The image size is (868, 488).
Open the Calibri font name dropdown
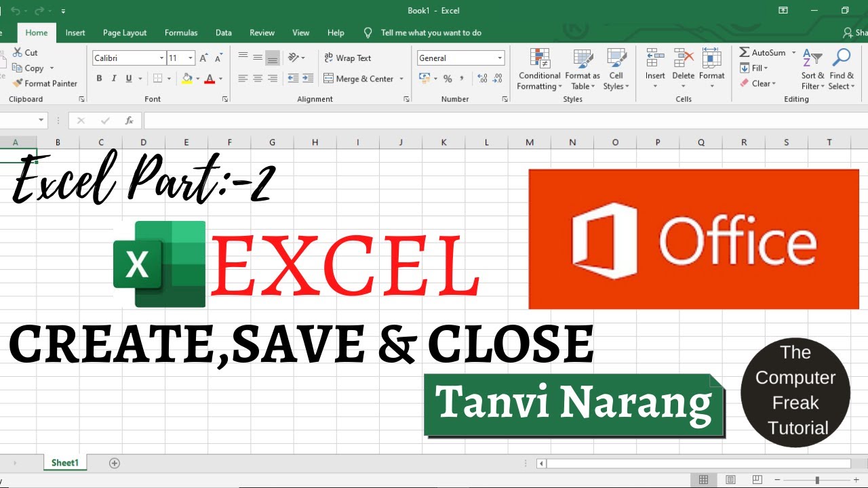pyautogui.click(x=161, y=58)
